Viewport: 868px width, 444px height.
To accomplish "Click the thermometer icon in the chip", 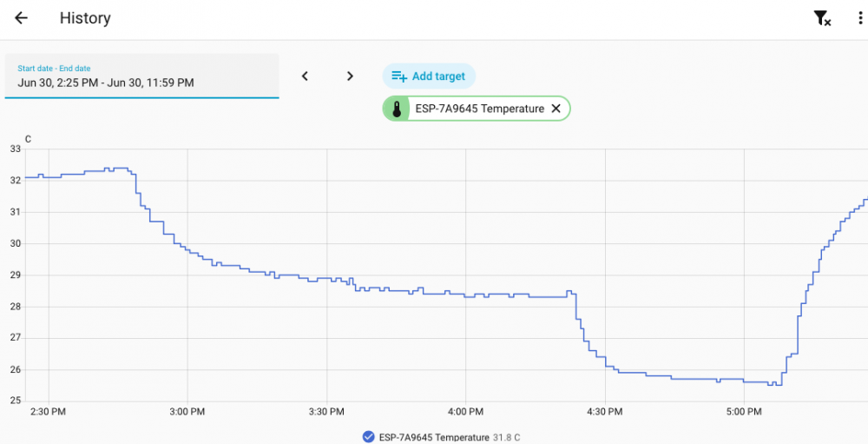I will tap(397, 109).
